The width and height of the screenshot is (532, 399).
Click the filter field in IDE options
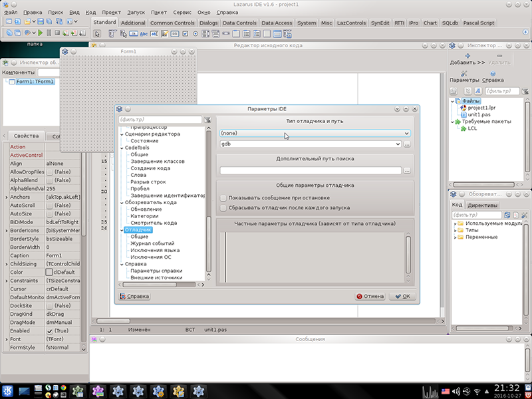tap(160, 120)
